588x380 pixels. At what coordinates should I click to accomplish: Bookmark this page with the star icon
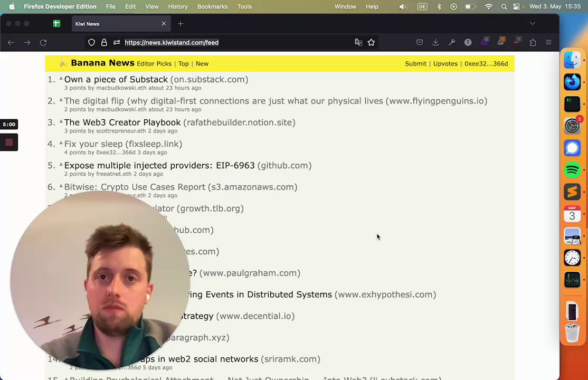[x=371, y=42]
